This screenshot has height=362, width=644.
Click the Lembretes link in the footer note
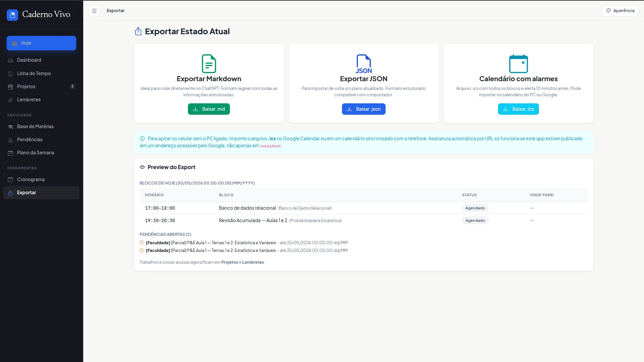pos(253,262)
